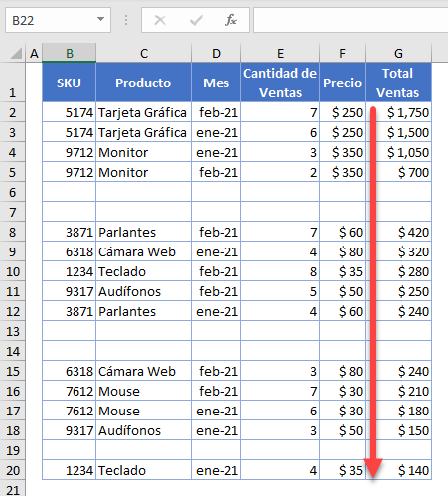Select the $ 180 total cell

pos(398,411)
